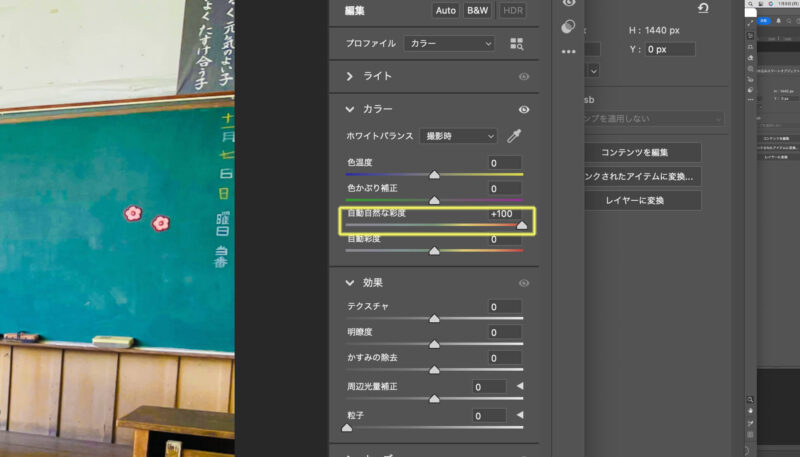Click the 周辺光量補正 value field
The image size is (800, 457).
pyautogui.click(x=489, y=387)
